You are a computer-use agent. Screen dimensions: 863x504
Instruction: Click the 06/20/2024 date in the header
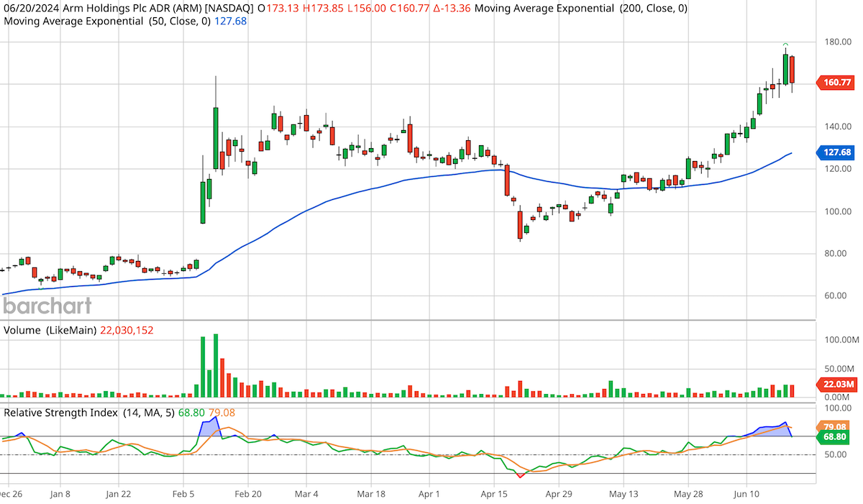[x=30, y=10]
